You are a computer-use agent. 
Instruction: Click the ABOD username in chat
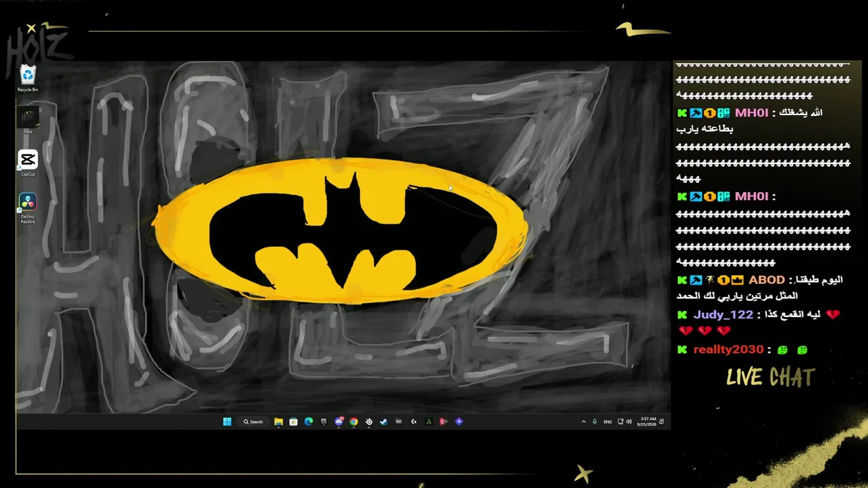[766, 280]
